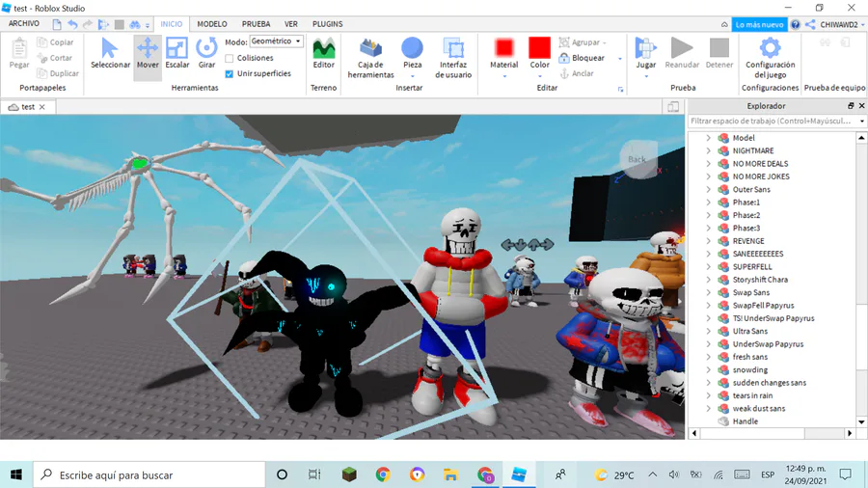Click Bloquear lock button
This screenshot has height=488, width=868.
582,58
